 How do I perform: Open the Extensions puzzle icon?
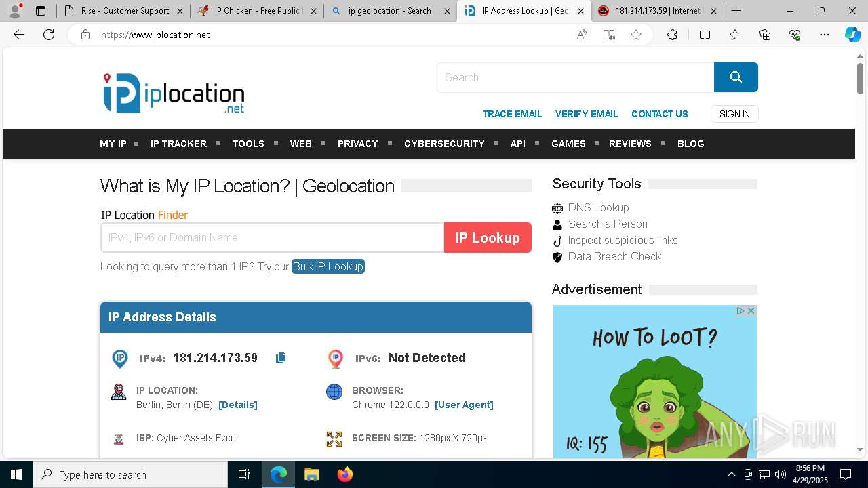[672, 35]
